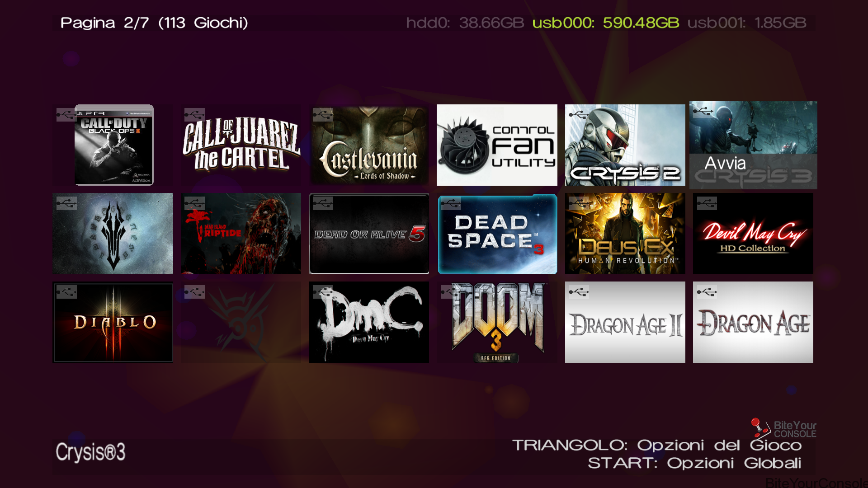868x488 pixels.
Task: Click the Avvia launch label on Crysis 3
Action: click(x=725, y=163)
